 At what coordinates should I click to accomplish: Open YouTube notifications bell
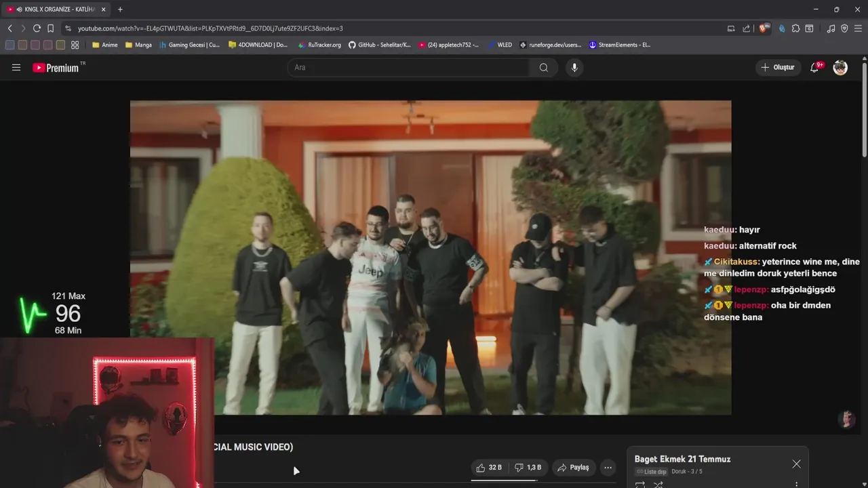pos(815,67)
